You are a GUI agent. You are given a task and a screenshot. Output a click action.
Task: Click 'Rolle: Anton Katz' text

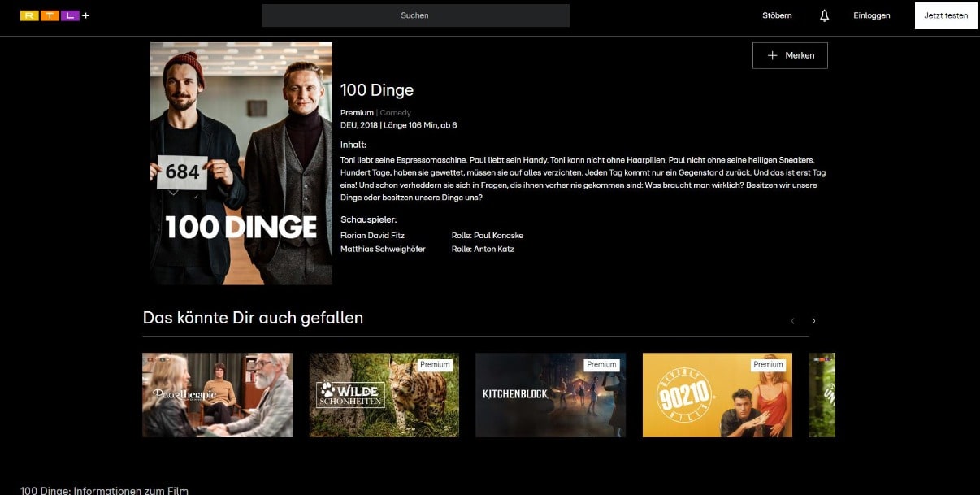click(x=483, y=249)
